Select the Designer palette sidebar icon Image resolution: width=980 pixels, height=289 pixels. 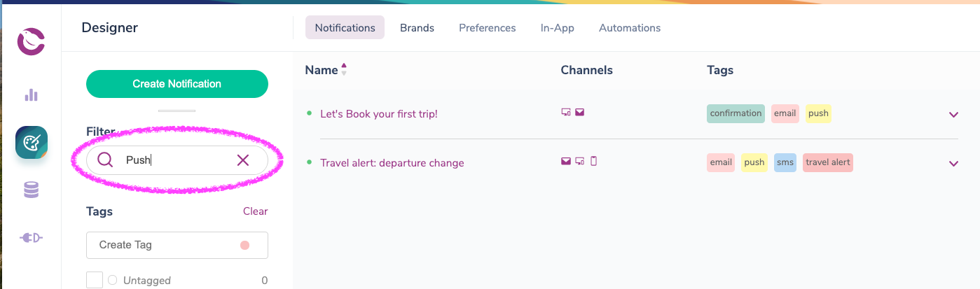tap(32, 143)
